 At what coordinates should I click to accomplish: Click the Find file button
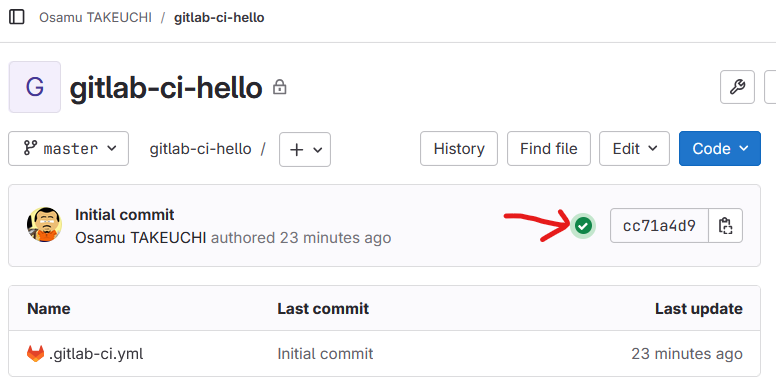point(549,148)
